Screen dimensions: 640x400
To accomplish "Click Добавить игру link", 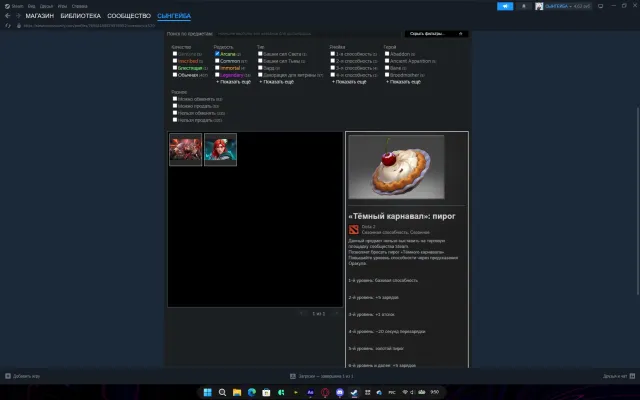I will tap(27, 376).
